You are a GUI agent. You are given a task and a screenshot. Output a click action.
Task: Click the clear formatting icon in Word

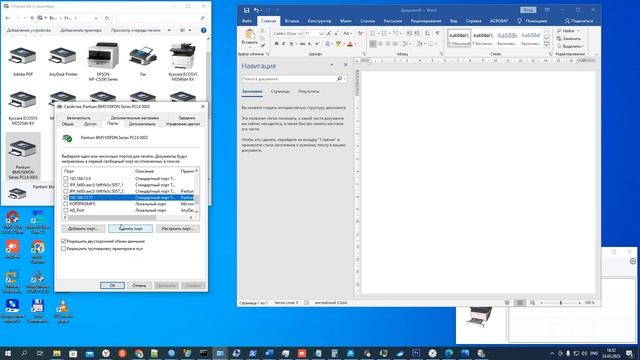[x=360, y=33]
